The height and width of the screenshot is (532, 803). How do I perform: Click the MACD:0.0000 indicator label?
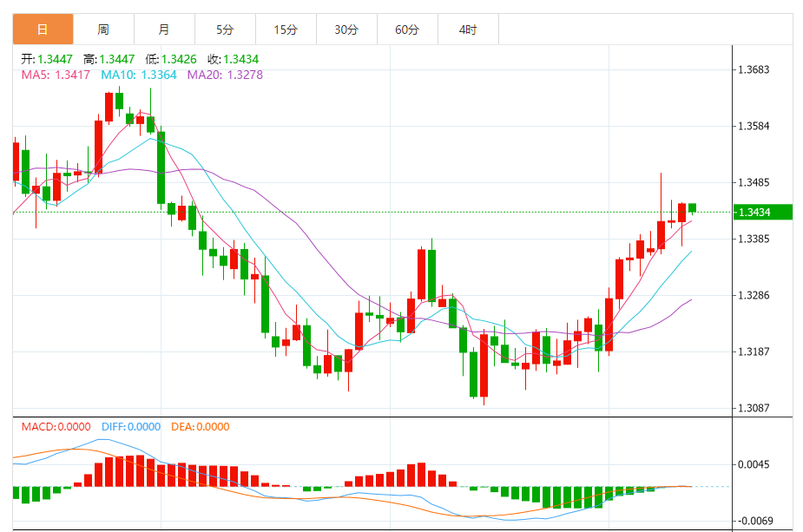[x=56, y=426]
